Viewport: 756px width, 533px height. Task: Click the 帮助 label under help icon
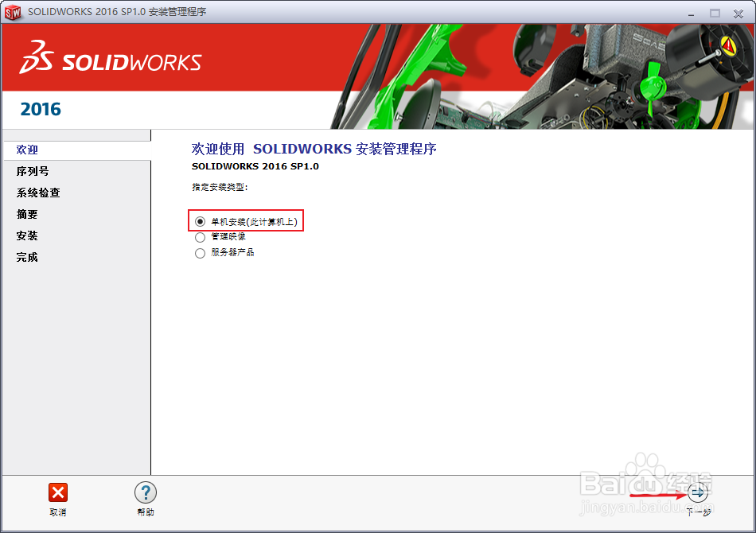point(145,512)
